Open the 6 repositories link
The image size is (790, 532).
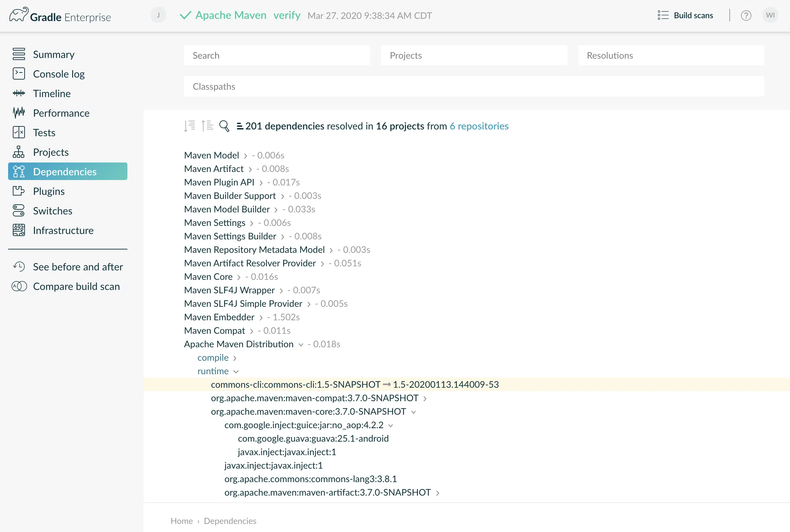pyautogui.click(x=479, y=126)
